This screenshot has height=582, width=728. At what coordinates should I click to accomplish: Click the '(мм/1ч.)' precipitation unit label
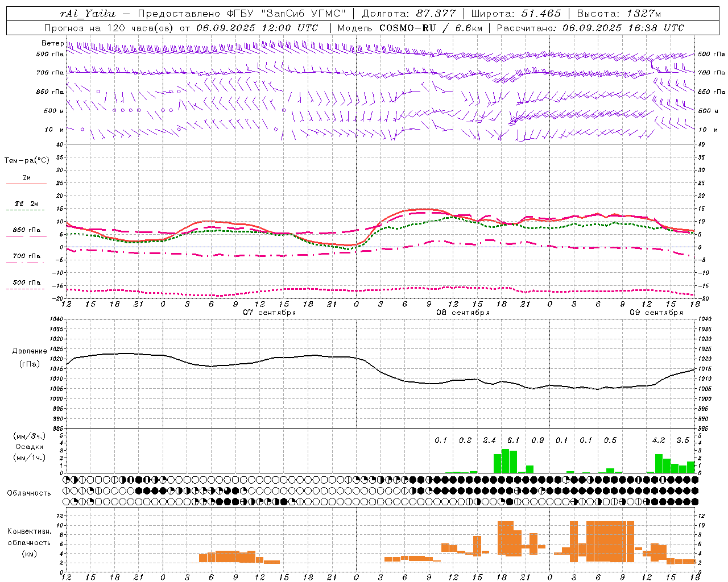(x=30, y=458)
